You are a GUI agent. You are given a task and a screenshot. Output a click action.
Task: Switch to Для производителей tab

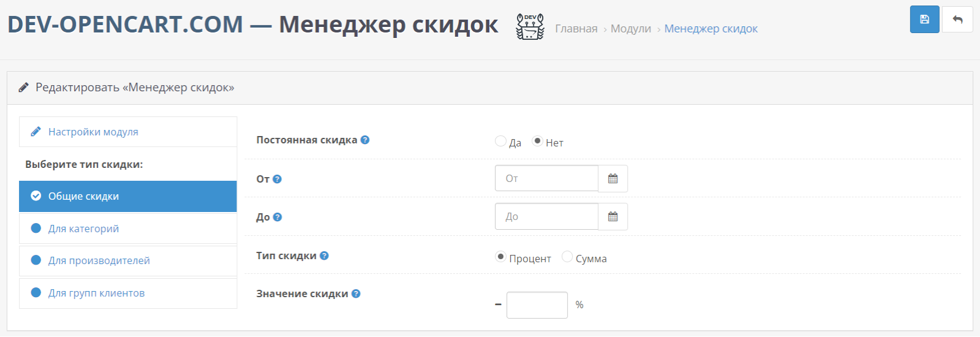(x=128, y=260)
